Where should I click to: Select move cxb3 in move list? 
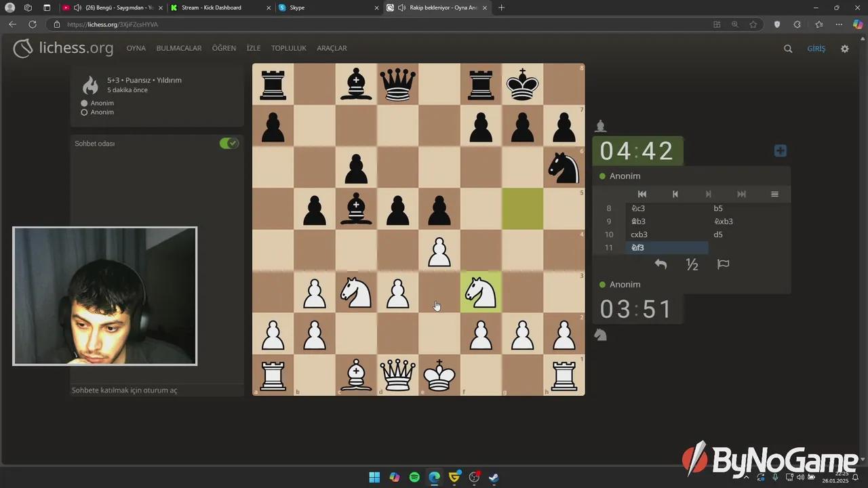click(x=639, y=235)
